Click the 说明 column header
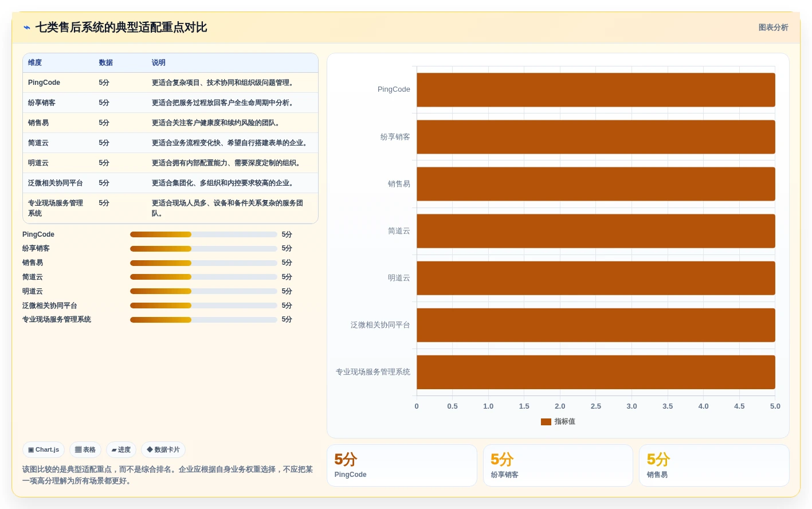This screenshot has width=812, height=509. 159,62
